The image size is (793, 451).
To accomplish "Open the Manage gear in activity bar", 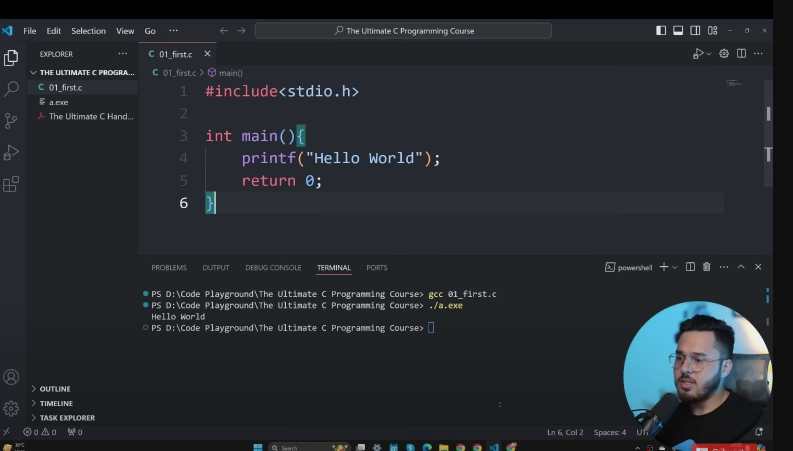I will [x=11, y=409].
